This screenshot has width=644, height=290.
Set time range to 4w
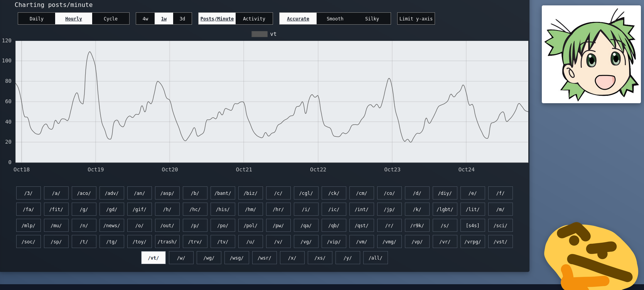[145, 18]
